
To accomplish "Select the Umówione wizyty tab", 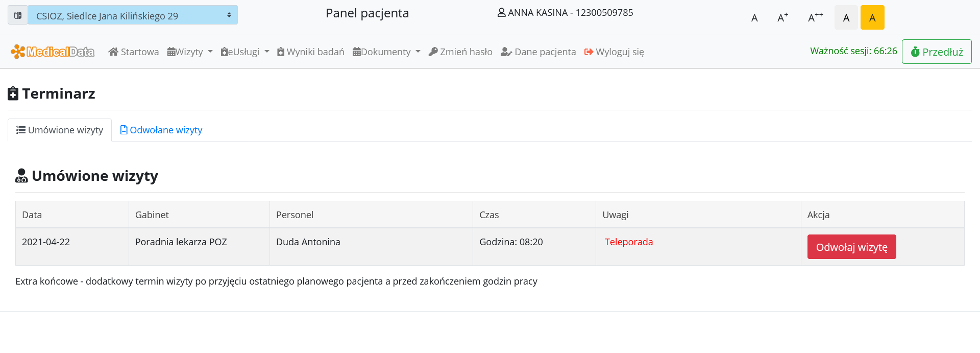I will [60, 130].
